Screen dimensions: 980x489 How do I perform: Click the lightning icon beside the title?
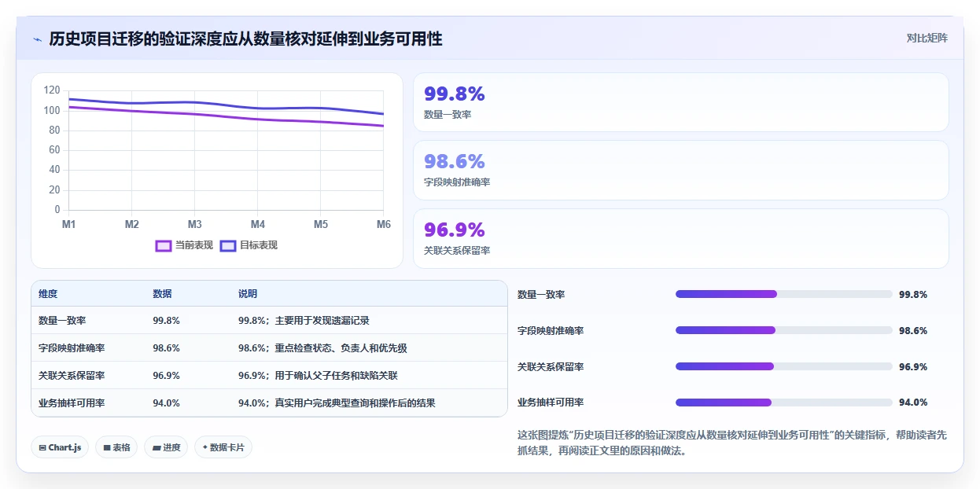click(x=37, y=39)
